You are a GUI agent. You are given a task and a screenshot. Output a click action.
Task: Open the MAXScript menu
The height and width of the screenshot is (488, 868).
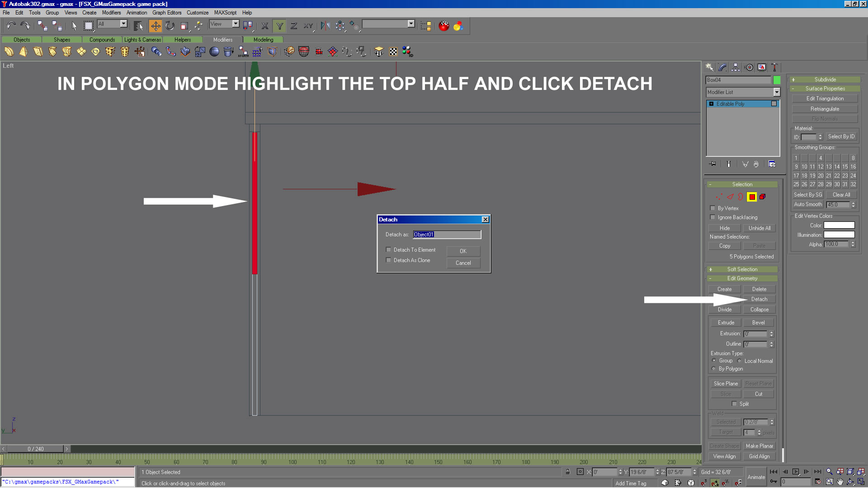(225, 13)
